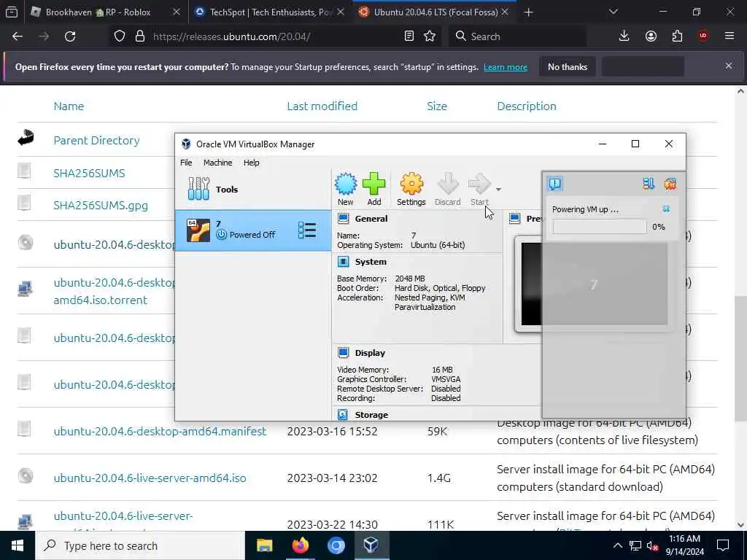
Task: Open ubuntu-20.04.6-desktop-amd64.manifest link
Action: [x=160, y=432]
